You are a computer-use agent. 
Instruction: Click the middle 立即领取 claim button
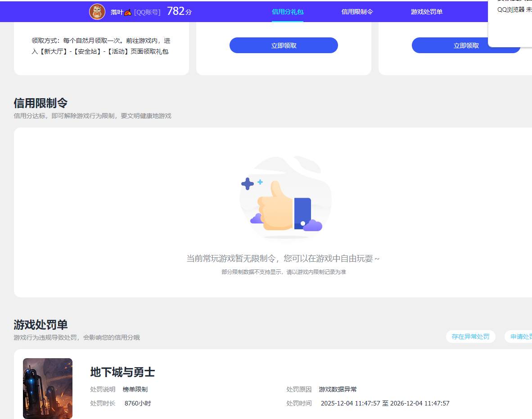coord(284,45)
